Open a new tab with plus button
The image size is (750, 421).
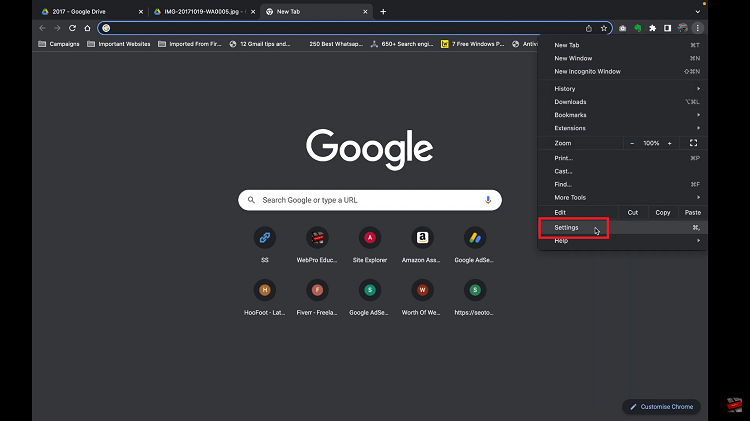click(383, 11)
